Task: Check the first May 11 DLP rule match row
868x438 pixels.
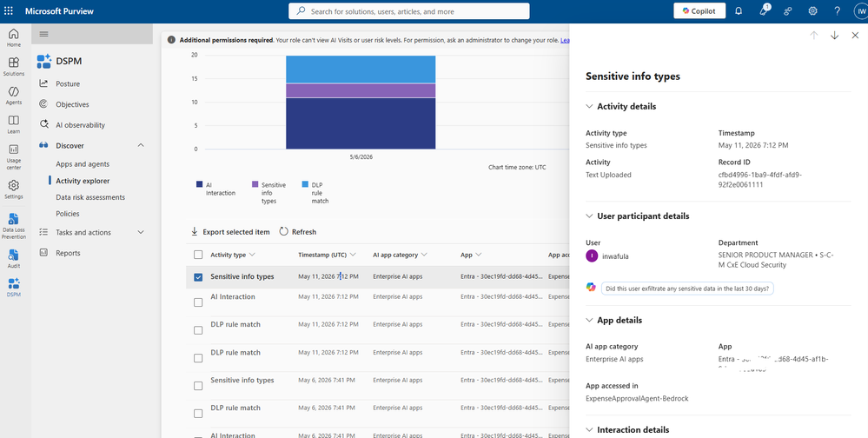Action: click(x=198, y=330)
